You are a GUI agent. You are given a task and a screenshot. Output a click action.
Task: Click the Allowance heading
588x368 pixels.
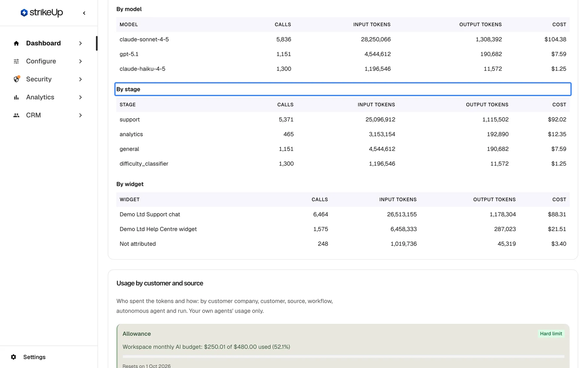click(137, 334)
